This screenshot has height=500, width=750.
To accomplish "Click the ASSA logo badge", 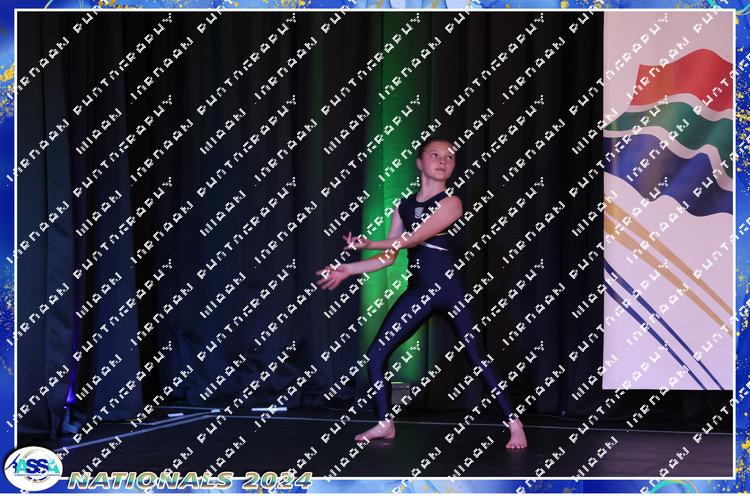I will [x=33, y=469].
